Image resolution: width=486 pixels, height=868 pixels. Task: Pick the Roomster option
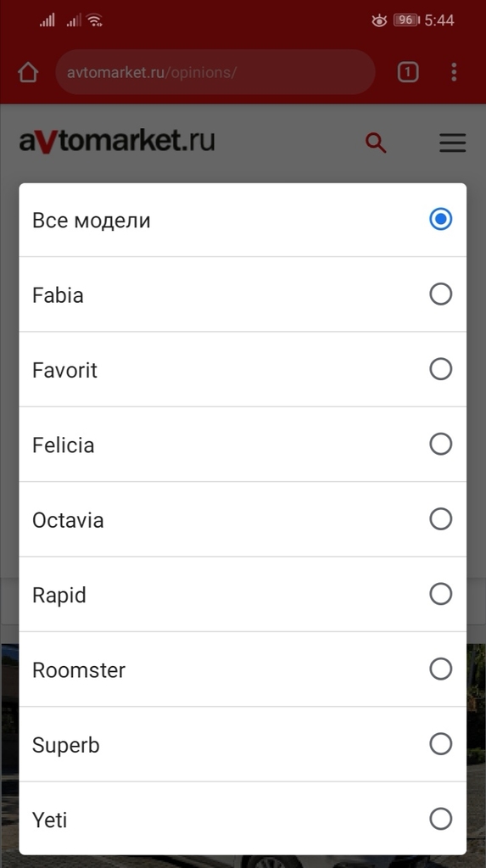tap(243, 669)
